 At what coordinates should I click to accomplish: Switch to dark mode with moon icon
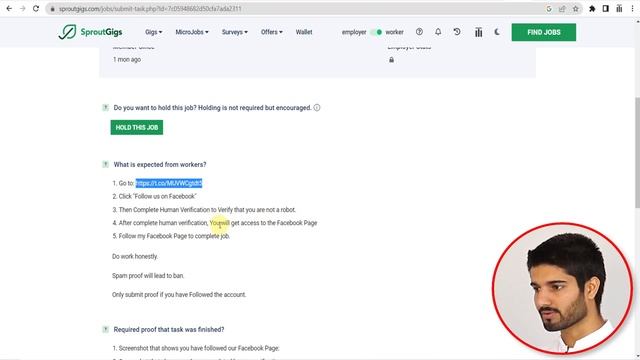click(x=497, y=32)
